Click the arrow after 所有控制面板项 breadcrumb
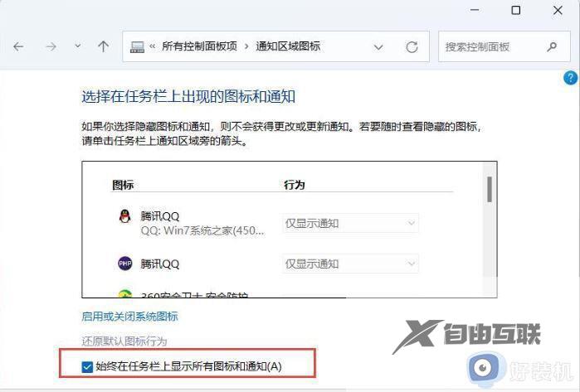This screenshot has height=392, width=580. pos(246,46)
